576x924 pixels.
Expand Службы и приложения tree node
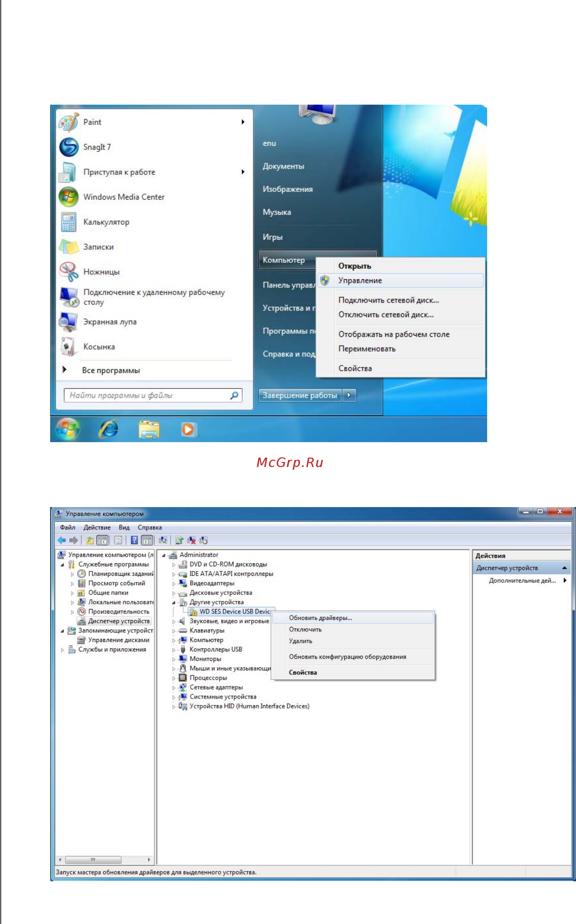click(63, 650)
